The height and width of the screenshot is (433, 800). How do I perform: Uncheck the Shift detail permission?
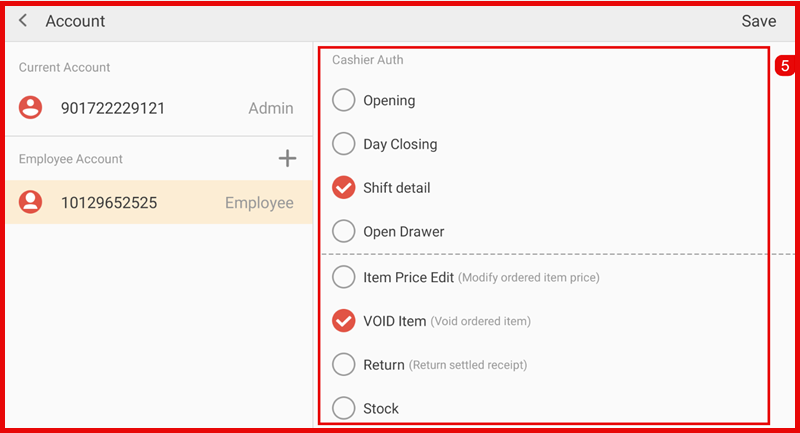pos(344,188)
